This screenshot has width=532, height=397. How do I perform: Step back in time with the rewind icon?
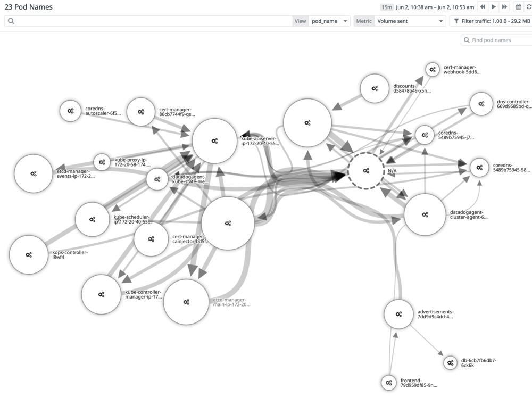(482, 6)
